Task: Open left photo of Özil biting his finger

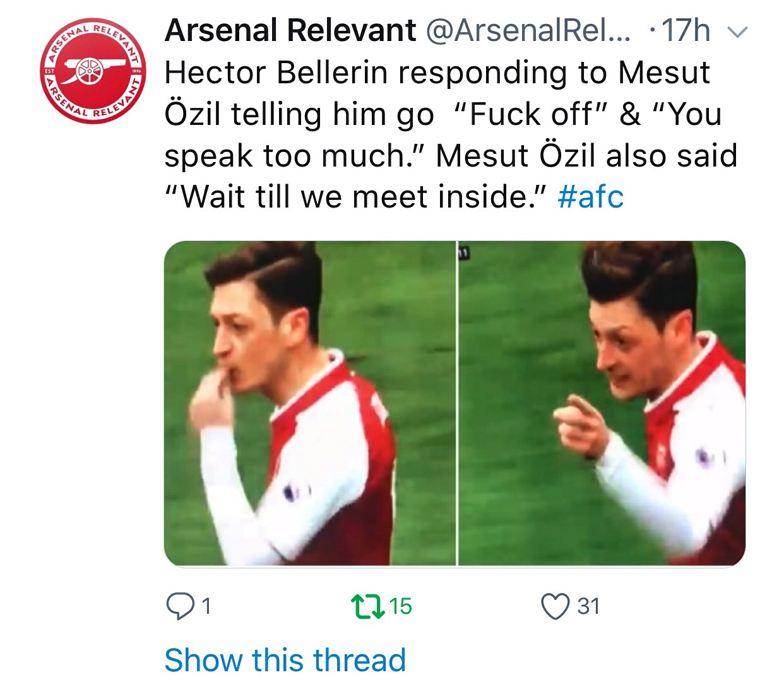Action: 309,404
